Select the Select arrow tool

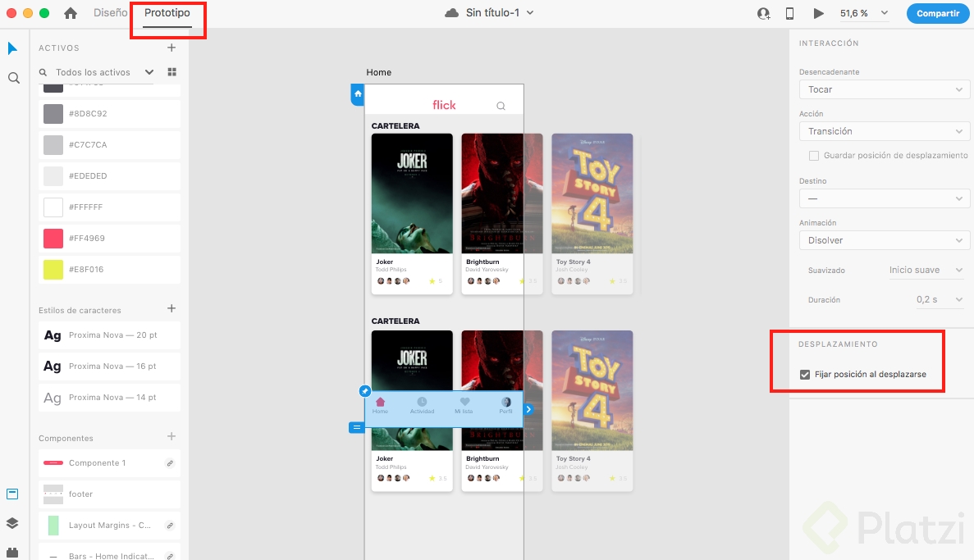(12, 48)
